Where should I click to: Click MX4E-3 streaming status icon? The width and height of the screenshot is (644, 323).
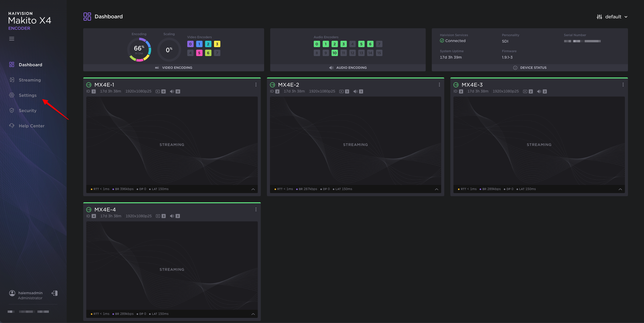tap(456, 85)
